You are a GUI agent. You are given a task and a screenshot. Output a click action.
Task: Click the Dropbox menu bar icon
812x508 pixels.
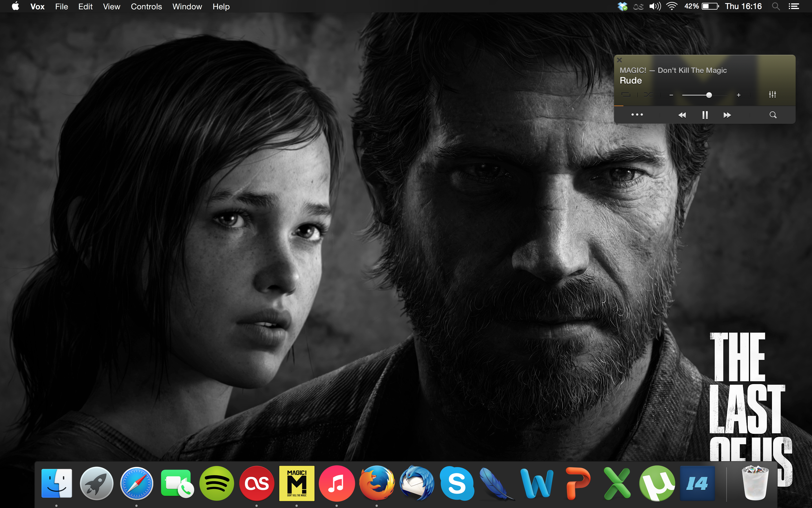[x=623, y=6]
